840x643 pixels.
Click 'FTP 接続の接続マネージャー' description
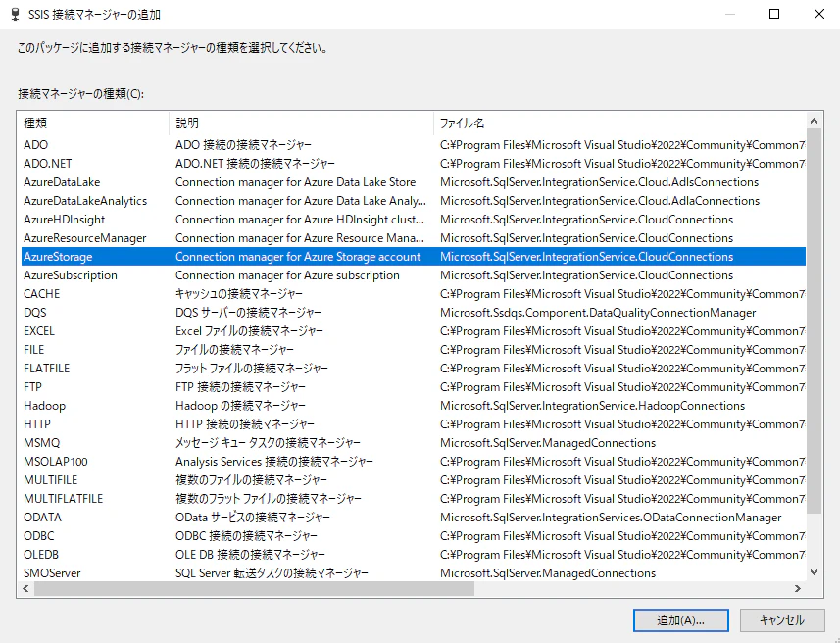240,387
